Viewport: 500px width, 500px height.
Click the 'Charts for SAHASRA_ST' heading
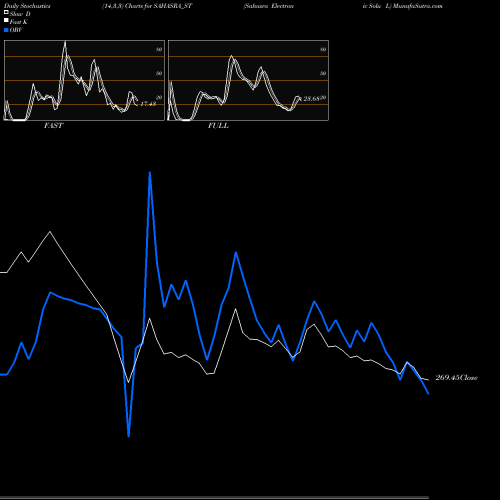(159, 6)
